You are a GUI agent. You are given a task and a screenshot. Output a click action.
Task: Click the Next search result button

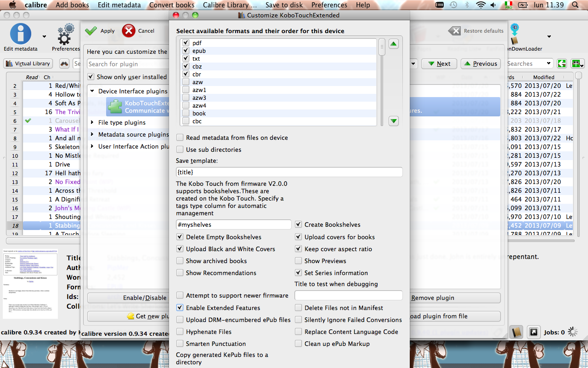pos(439,63)
